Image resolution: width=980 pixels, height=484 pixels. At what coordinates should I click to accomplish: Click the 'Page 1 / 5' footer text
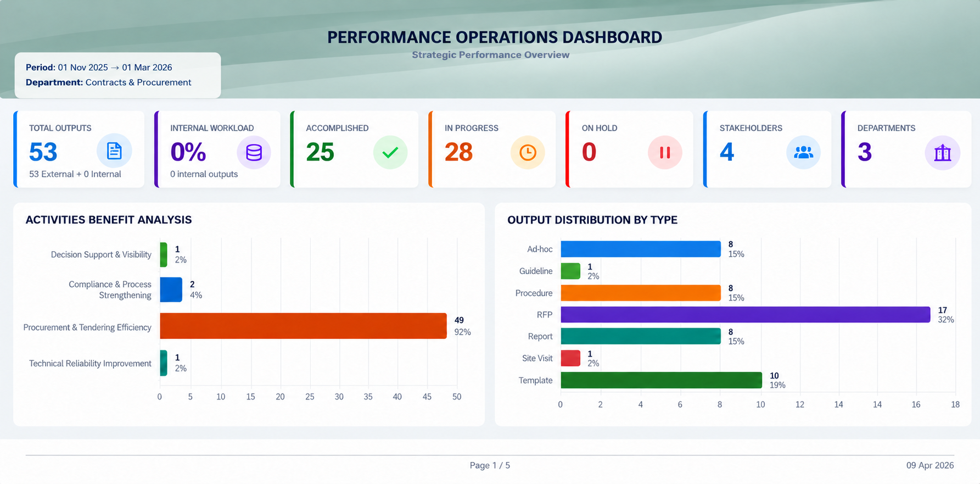(490, 465)
